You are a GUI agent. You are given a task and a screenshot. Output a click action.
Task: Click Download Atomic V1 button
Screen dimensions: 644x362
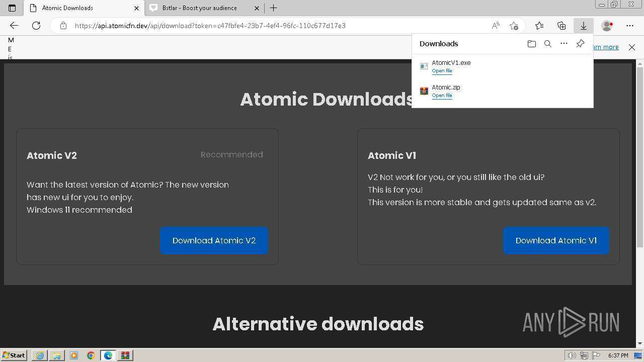556,240
